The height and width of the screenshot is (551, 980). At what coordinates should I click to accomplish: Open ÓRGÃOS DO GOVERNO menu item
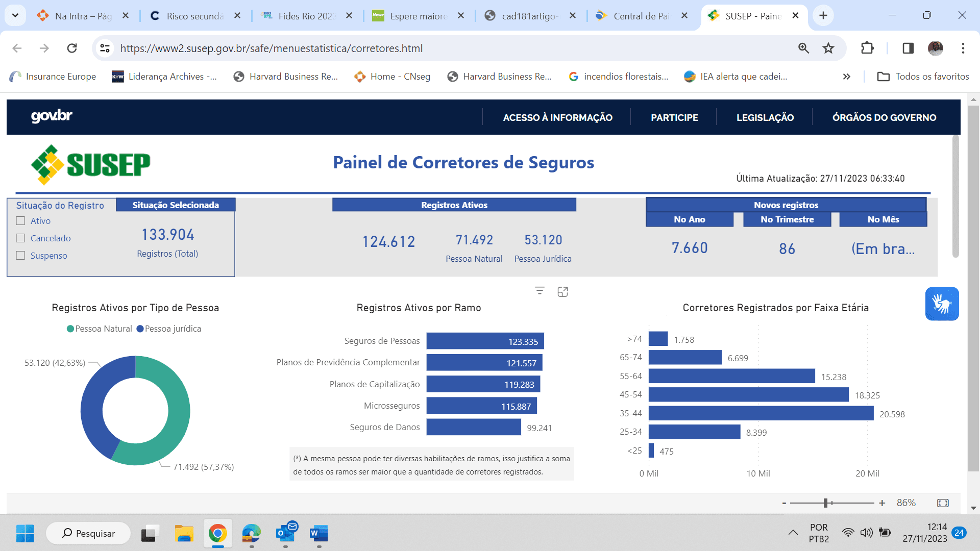point(884,117)
